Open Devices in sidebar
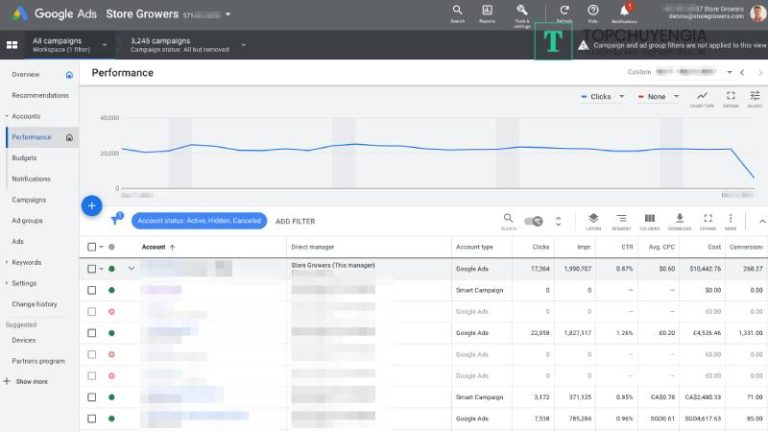 24,340
